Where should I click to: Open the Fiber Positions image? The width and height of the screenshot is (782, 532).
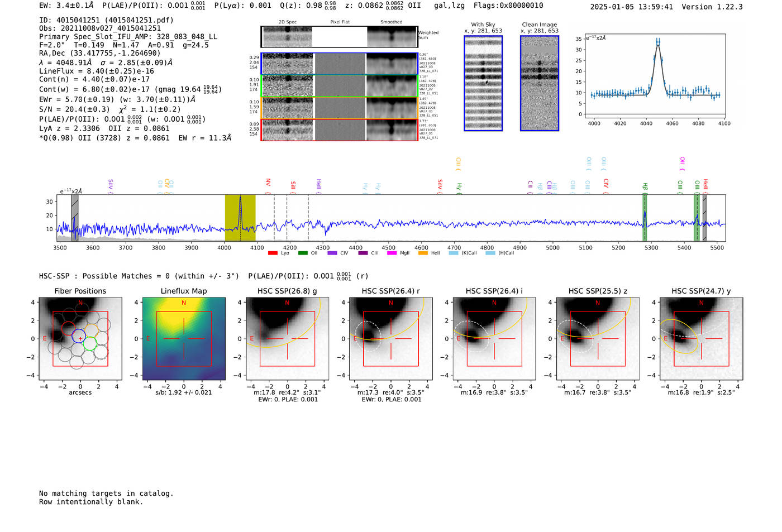click(80, 339)
